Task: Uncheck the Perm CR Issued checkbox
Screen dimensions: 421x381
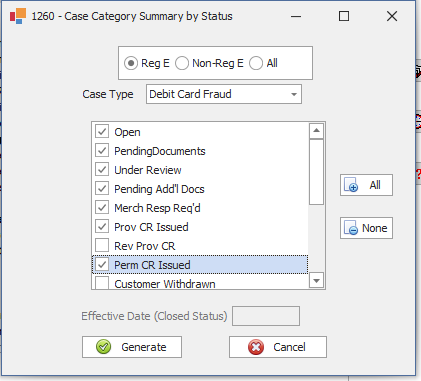Action: click(x=102, y=264)
